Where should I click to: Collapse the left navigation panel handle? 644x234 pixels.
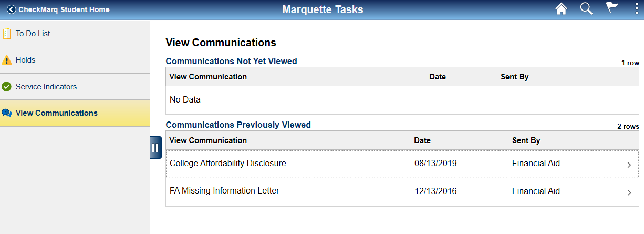coord(155,148)
